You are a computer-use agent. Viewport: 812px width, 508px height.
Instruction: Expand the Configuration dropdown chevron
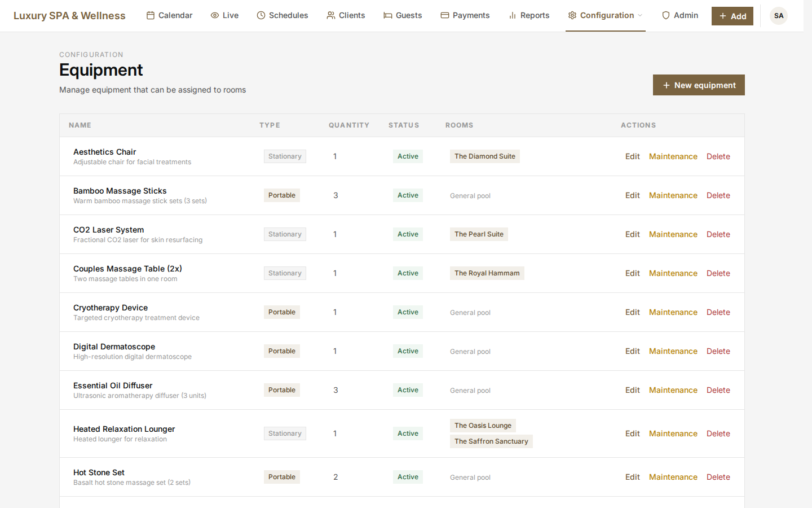[x=641, y=16]
